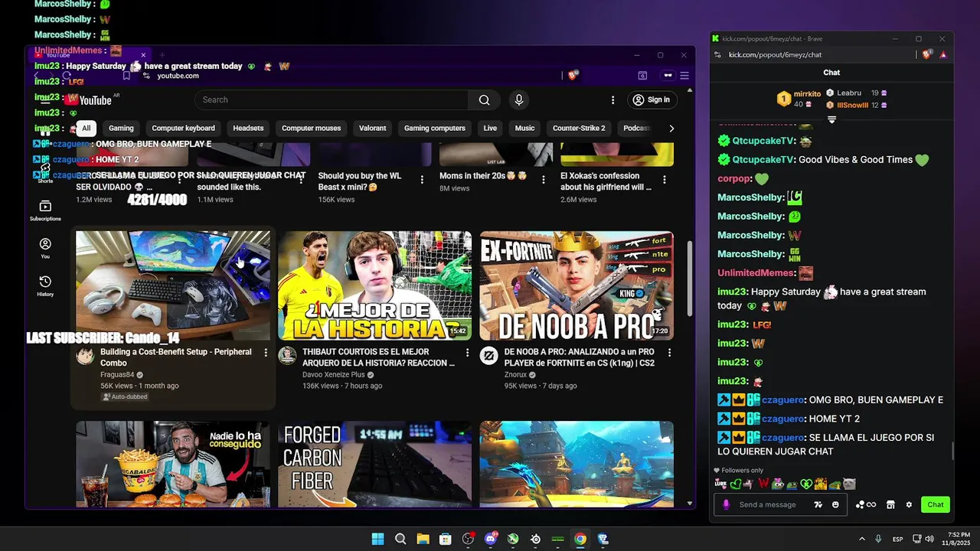Click the Fraguas84 channel avatar

(85, 355)
